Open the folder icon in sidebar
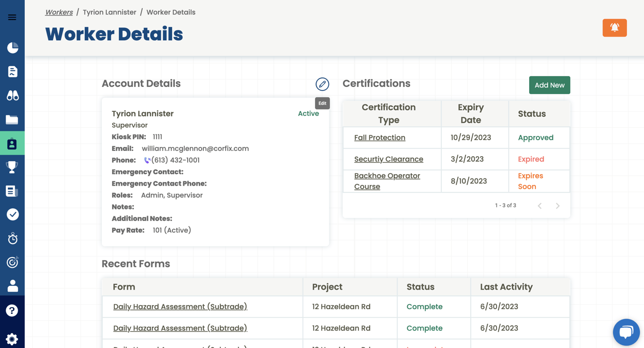The image size is (644, 348). [12, 120]
